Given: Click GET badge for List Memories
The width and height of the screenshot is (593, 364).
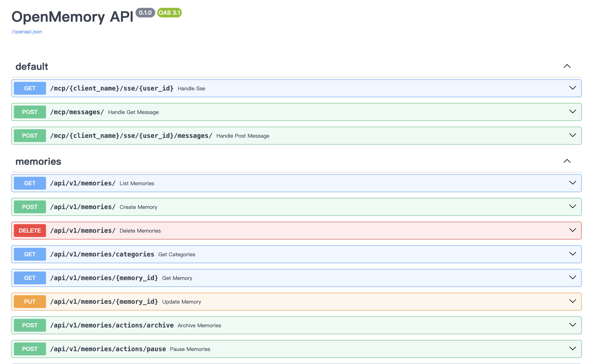Looking at the screenshot, I should [30, 183].
